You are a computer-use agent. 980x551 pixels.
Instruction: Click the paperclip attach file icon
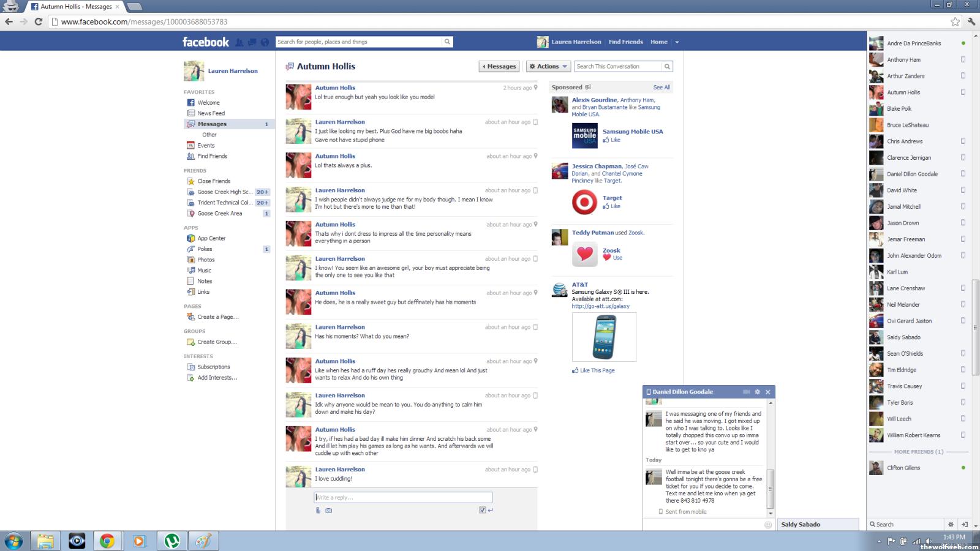pyautogui.click(x=318, y=510)
